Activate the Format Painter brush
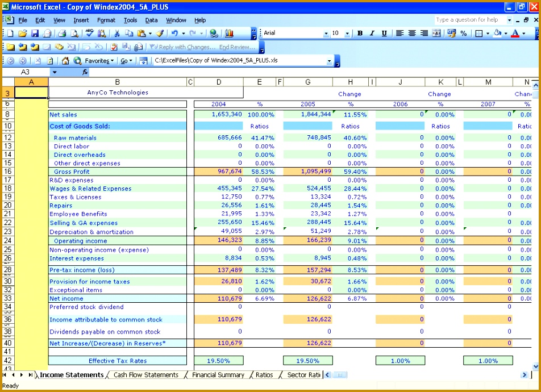 pyautogui.click(x=160, y=34)
